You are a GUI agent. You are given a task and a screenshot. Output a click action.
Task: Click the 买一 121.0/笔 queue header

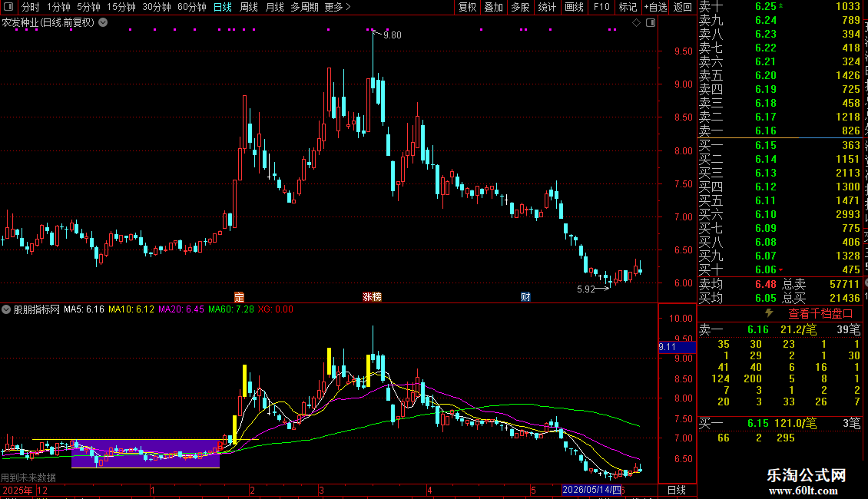pos(780,424)
